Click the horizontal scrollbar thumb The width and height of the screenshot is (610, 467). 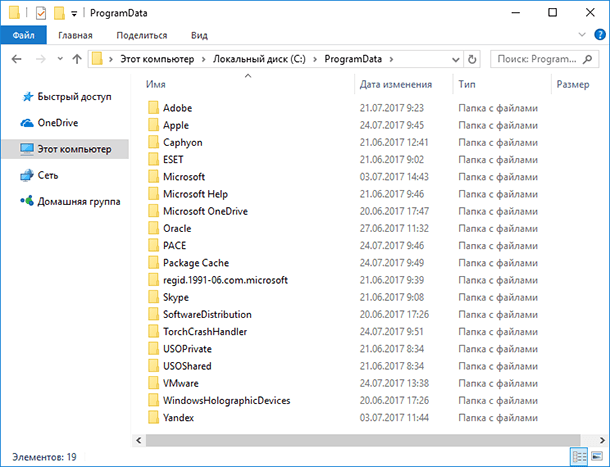(363, 441)
